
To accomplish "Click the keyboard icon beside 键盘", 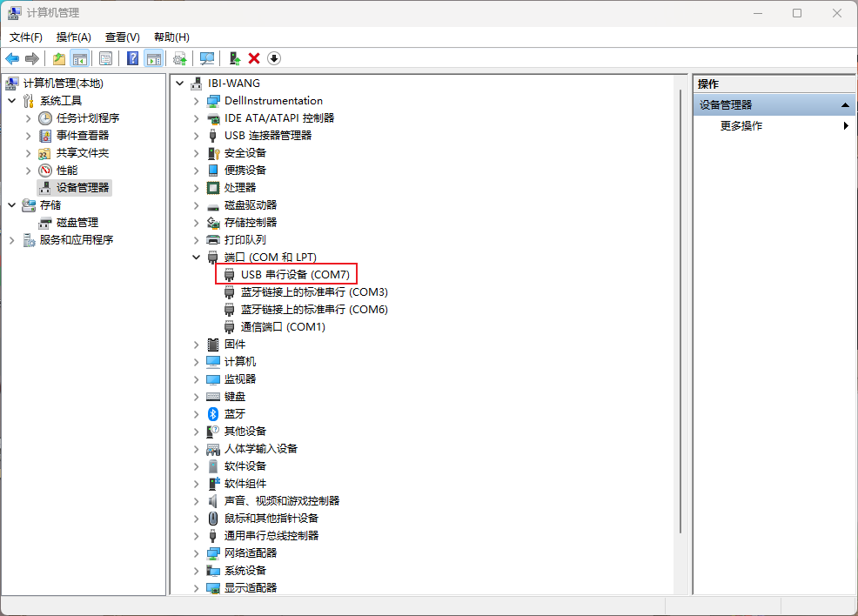I will pos(213,397).
